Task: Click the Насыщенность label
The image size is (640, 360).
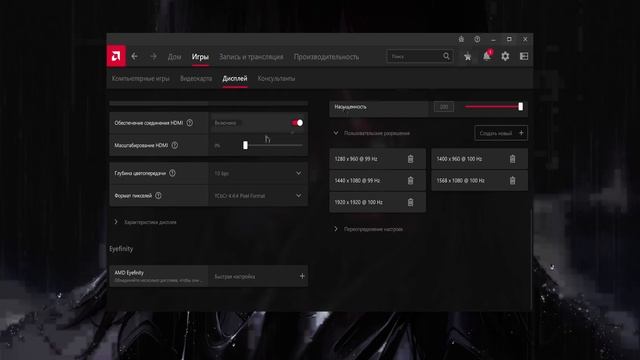Action: (x=350, y=107)
